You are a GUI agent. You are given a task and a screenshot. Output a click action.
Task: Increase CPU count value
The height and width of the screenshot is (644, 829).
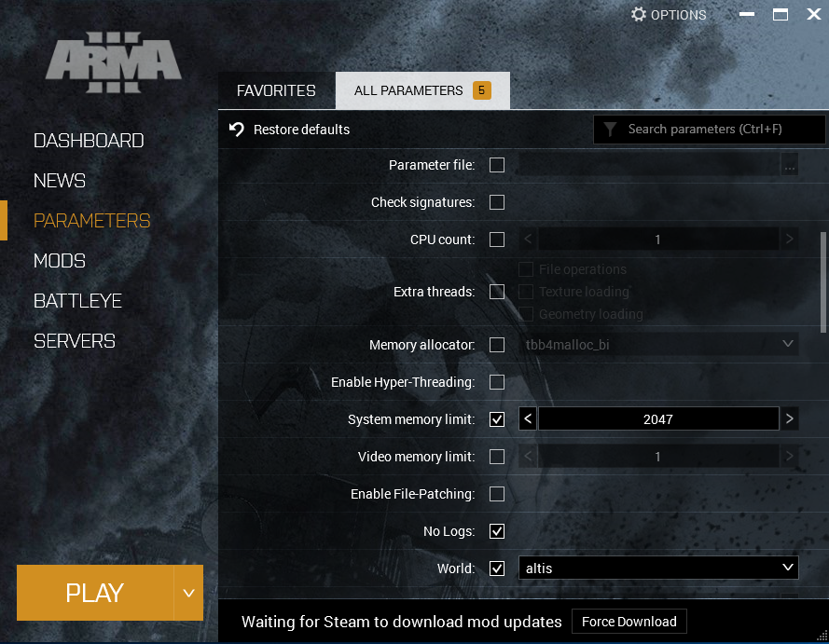[x=789, y=240]
